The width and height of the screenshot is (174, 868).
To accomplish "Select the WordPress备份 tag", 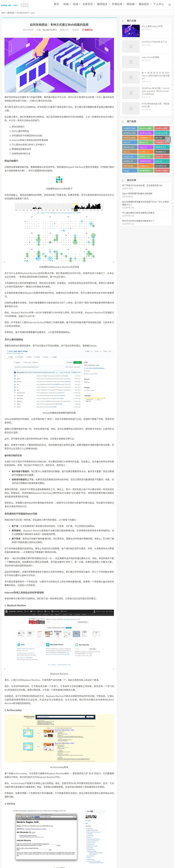I will (162, 171).
